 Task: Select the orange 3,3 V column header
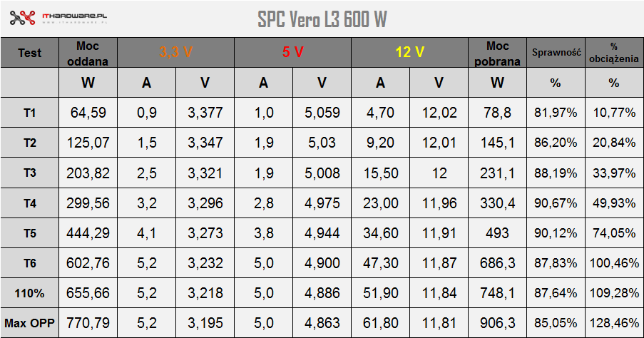pyautogui.click(x=175, y=52)
